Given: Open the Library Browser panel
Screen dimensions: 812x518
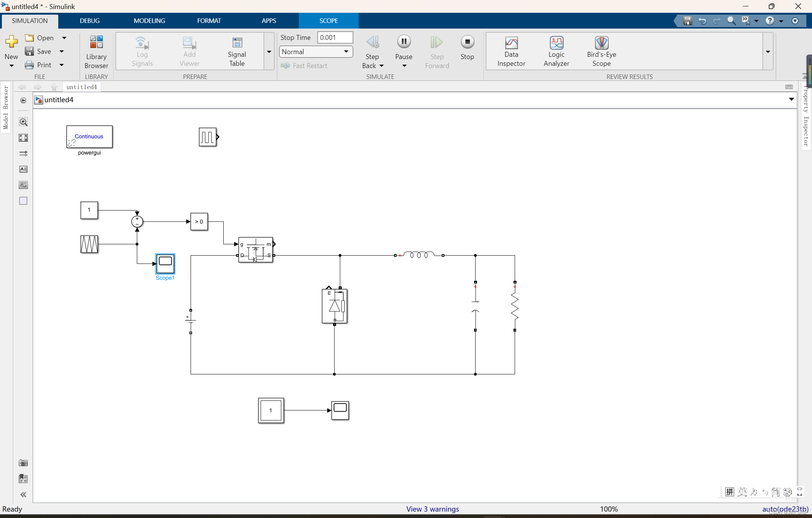Looking at the screenshot, I should tap(96, 51).
